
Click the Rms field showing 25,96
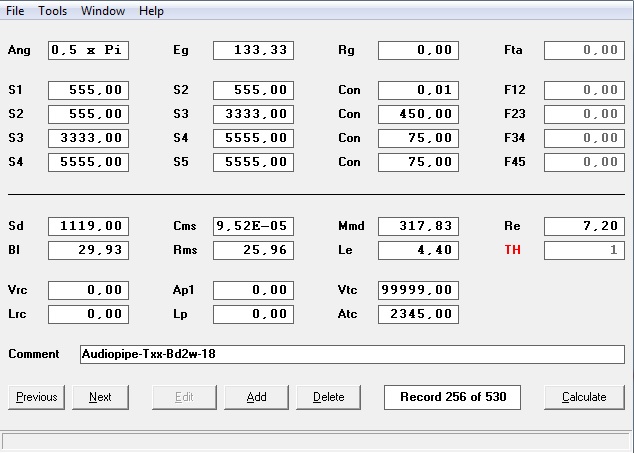254,250
